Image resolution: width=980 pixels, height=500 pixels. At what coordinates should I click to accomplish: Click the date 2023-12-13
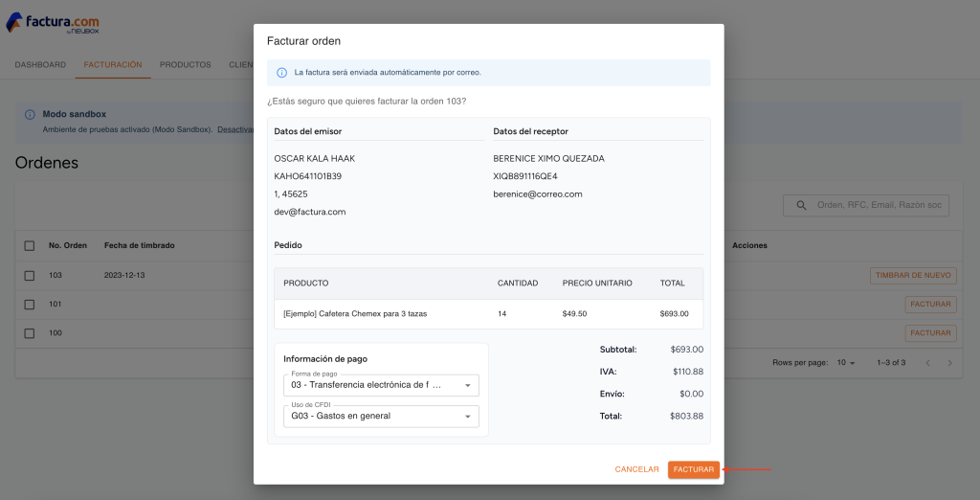click(124, 275)
